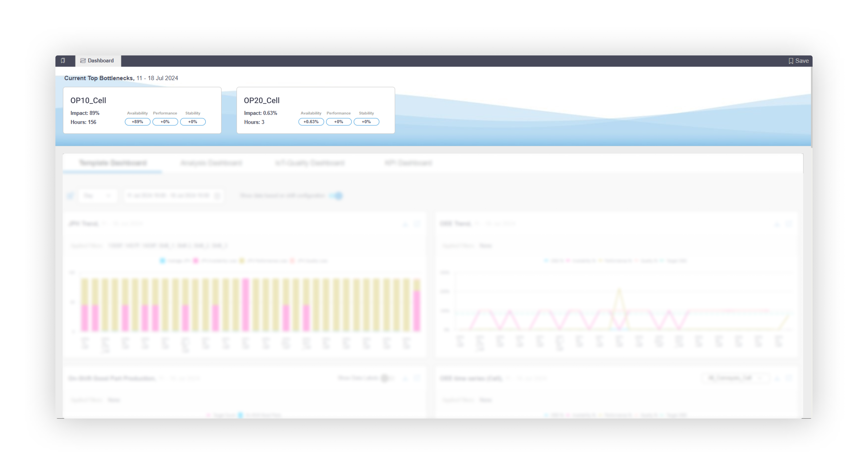This screenshot has height=474, width=868.
Task: Select the 'Hours: 156' text in OP10_Cell
Action: tap(83, 122)
